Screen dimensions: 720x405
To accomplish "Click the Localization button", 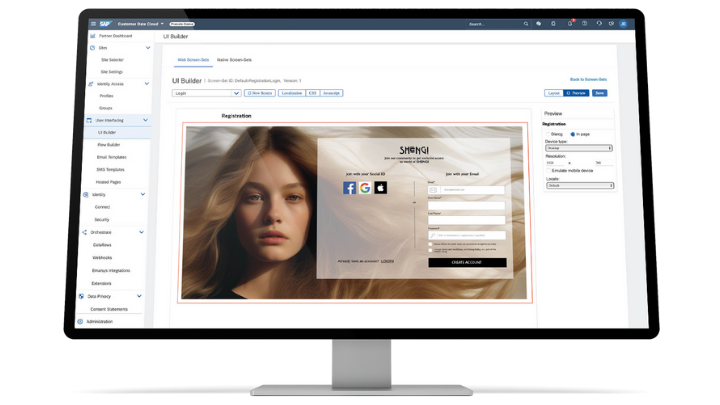I will pos(292,93).
